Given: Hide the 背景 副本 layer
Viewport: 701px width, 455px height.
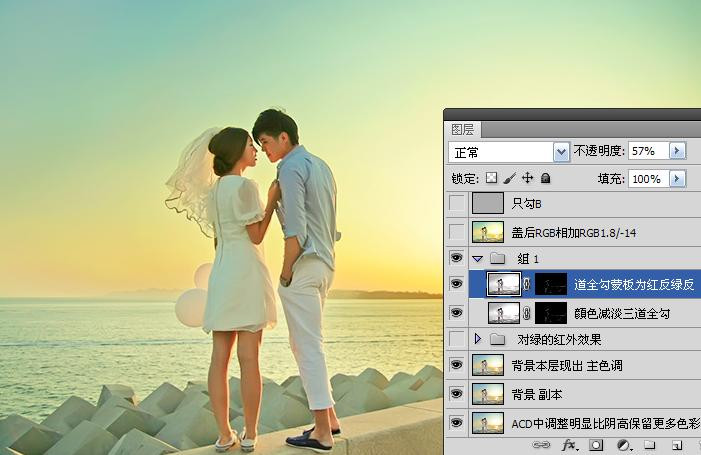Looking at the screenshot, I should [456, 394].
